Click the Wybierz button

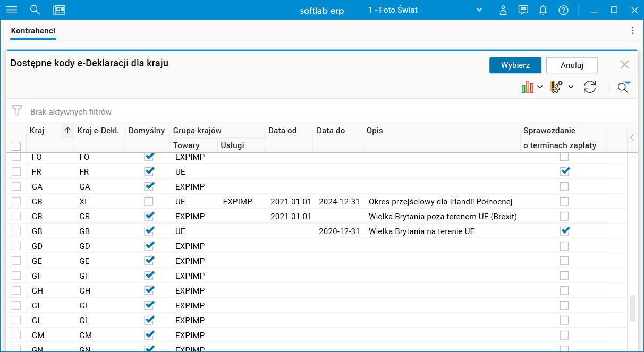[x=515, y=65]
